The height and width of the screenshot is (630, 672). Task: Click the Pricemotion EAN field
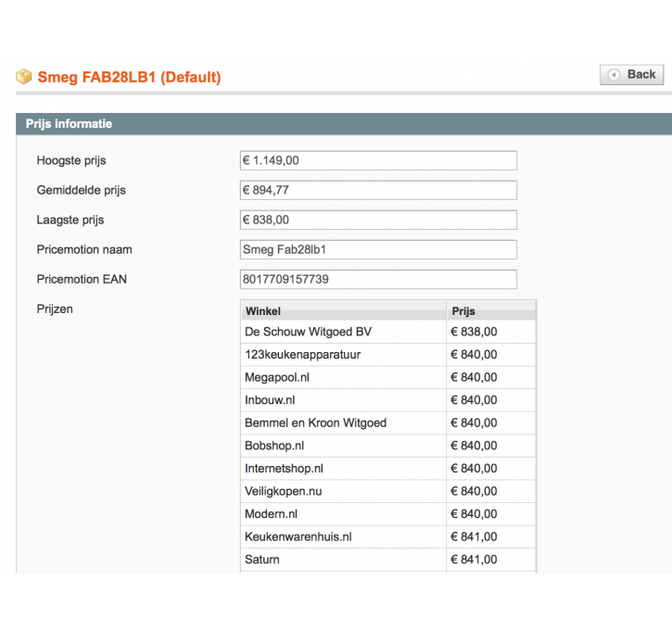coord(378,279)
